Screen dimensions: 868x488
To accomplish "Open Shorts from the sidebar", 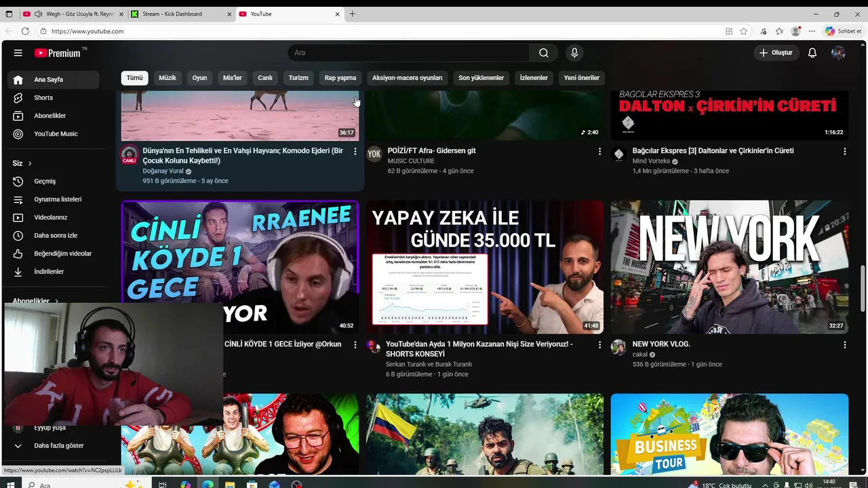I will point(54,98).
